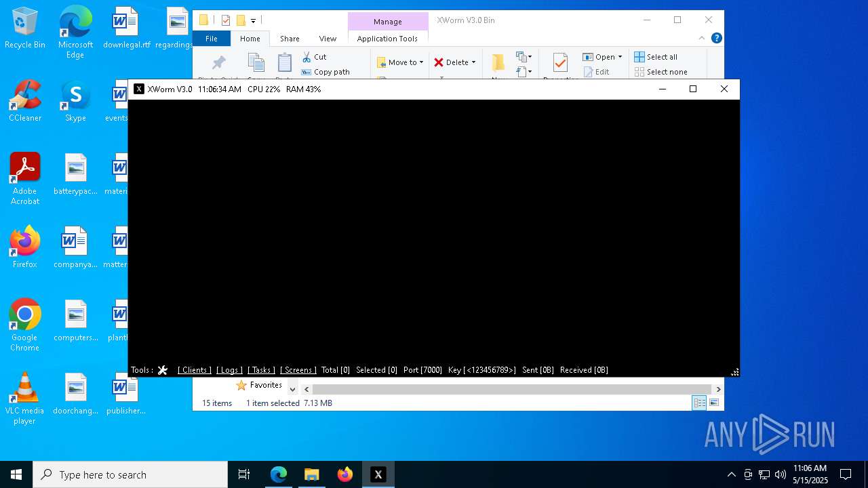Click the Total [0] status entry
Image resolution: width=868 pixels, height=488 pixels.
click(336, 370)
